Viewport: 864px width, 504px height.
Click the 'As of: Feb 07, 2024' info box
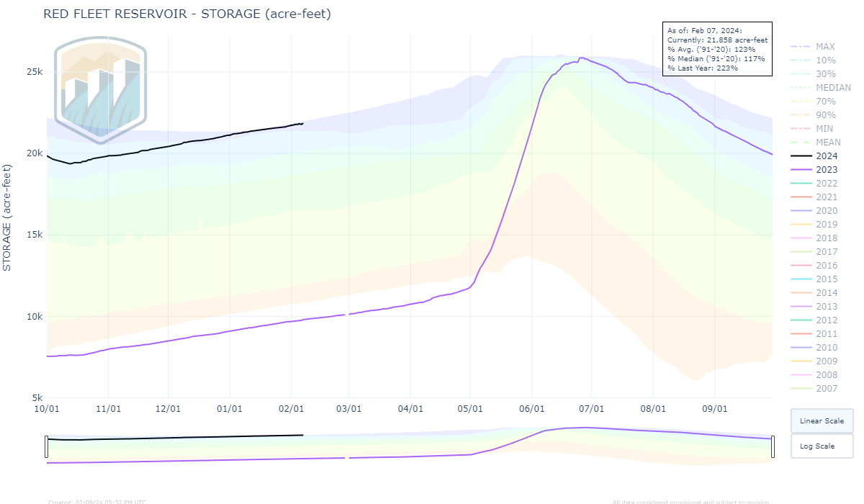point(717,49)
